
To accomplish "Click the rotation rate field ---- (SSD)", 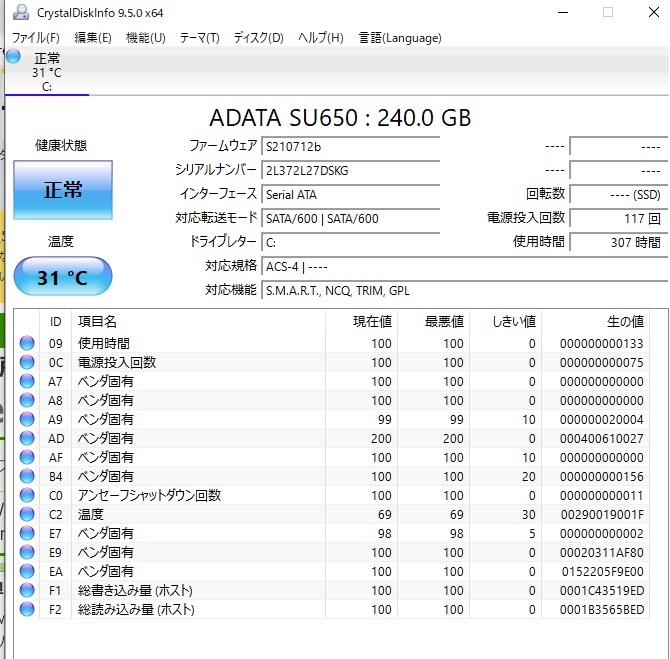I will pyautogui.click(x=619, y=194).
